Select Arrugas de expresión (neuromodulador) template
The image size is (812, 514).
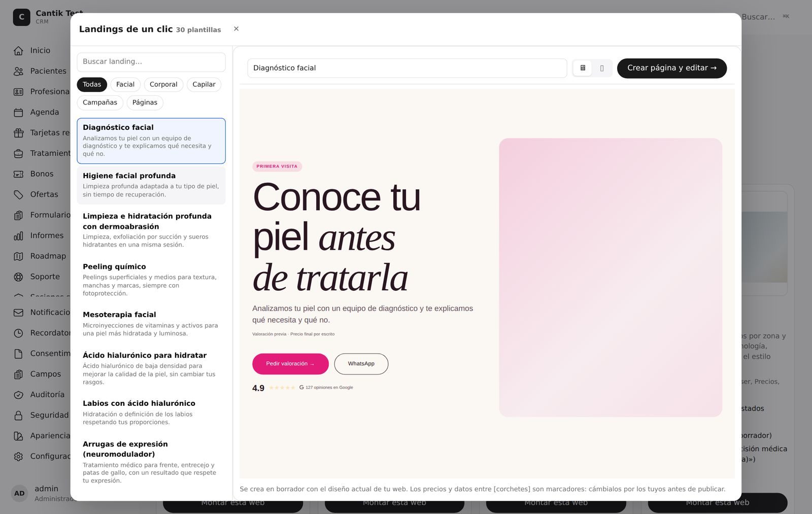[x=151, y=462]
